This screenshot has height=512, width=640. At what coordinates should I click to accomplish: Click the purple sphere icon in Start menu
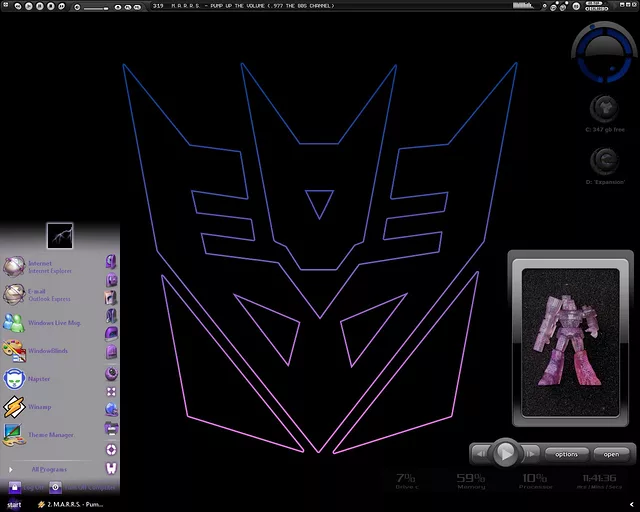pos(111,373)
